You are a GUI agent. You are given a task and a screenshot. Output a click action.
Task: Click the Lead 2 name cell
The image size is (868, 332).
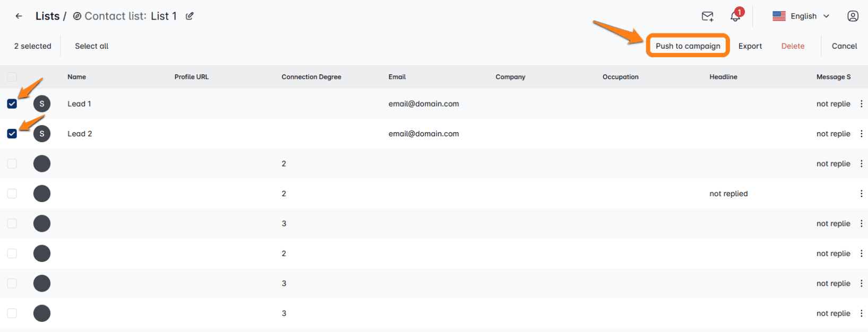80,134
